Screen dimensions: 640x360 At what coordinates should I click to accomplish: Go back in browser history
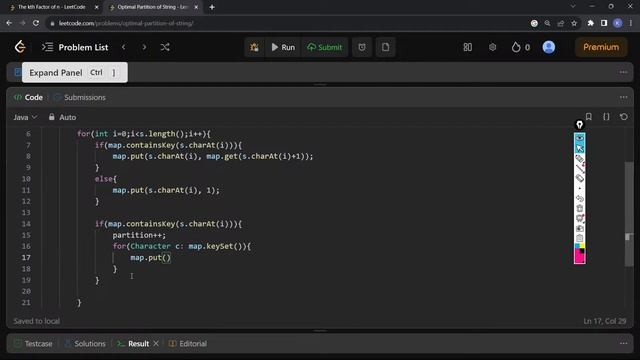(x=9, y=23)
